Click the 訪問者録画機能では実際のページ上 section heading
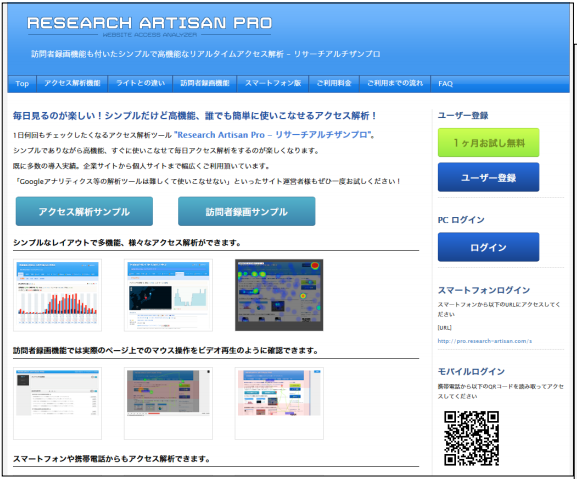Image resolution: width=577 pixels, height=479 pixels. click(166, 351)
